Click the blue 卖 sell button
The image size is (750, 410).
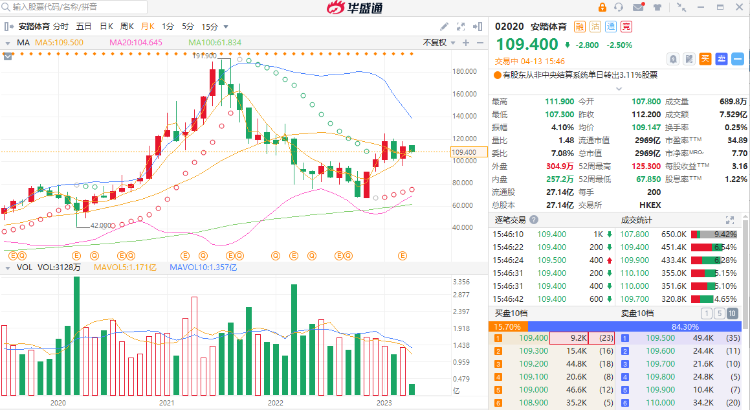click(x=722, y=59)
